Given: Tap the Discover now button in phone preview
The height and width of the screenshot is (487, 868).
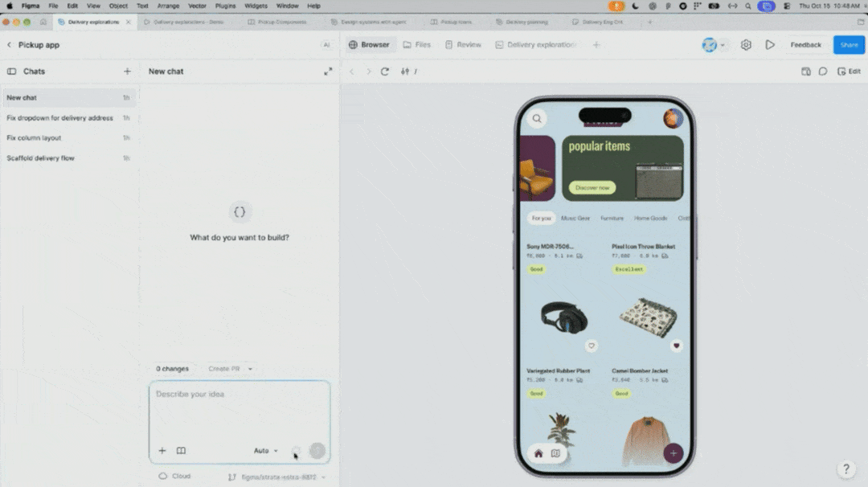Looking at the screenshot, I should pos(592,187).
